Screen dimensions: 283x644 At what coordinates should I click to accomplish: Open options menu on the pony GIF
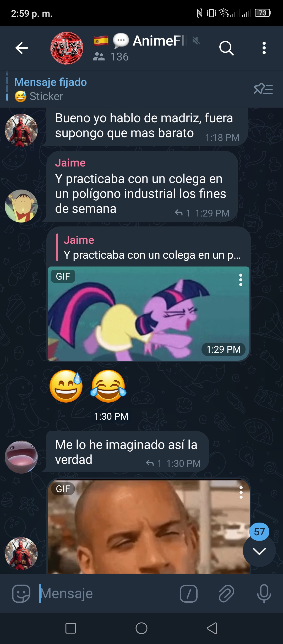241,280
